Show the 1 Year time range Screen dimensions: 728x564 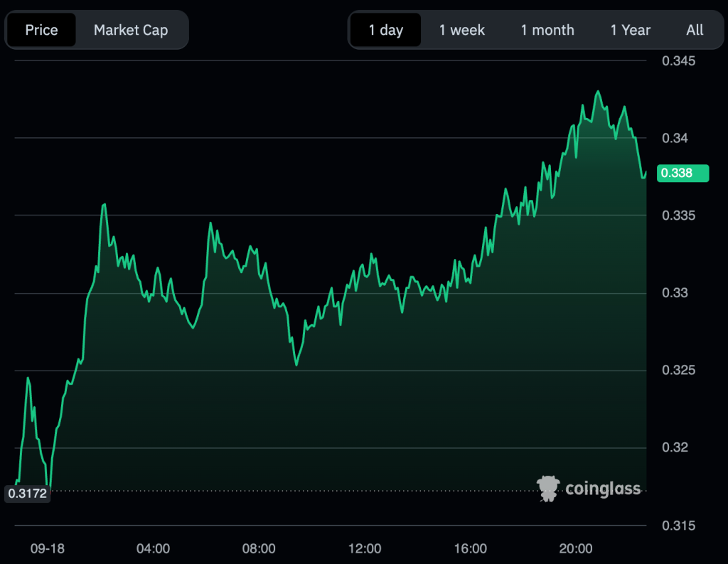click(630, 30)
